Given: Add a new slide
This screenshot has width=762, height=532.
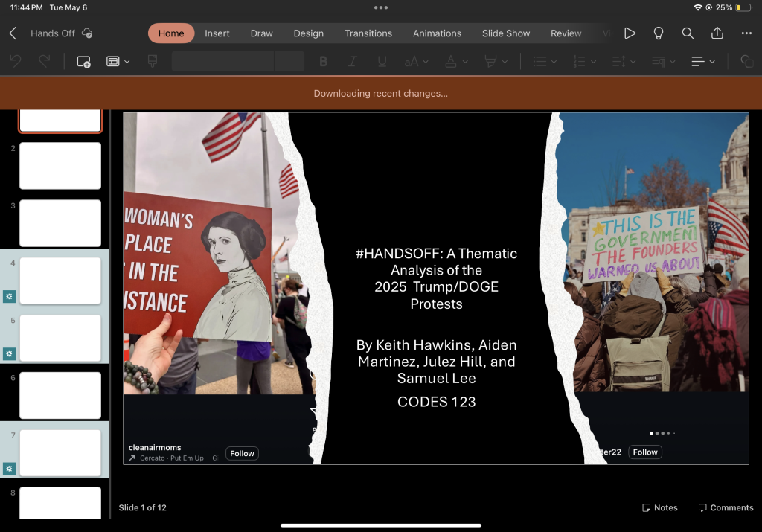Looking at the screenshot, I should (83, 62).
